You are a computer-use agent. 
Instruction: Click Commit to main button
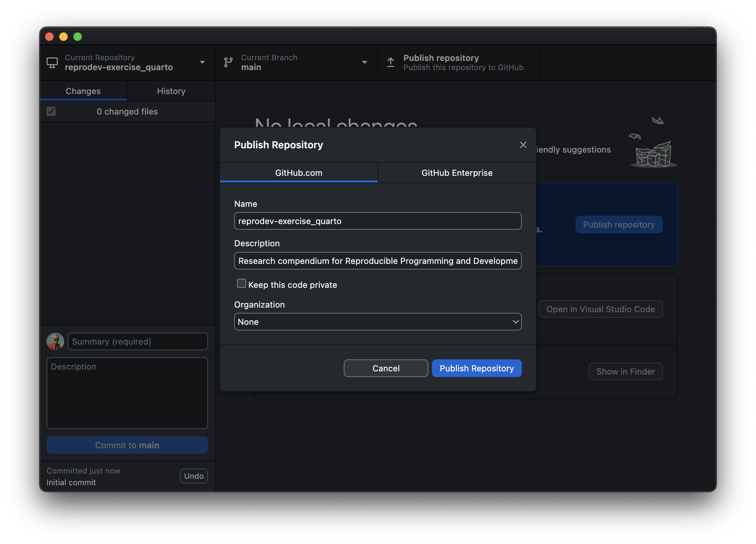click(127, 445)
